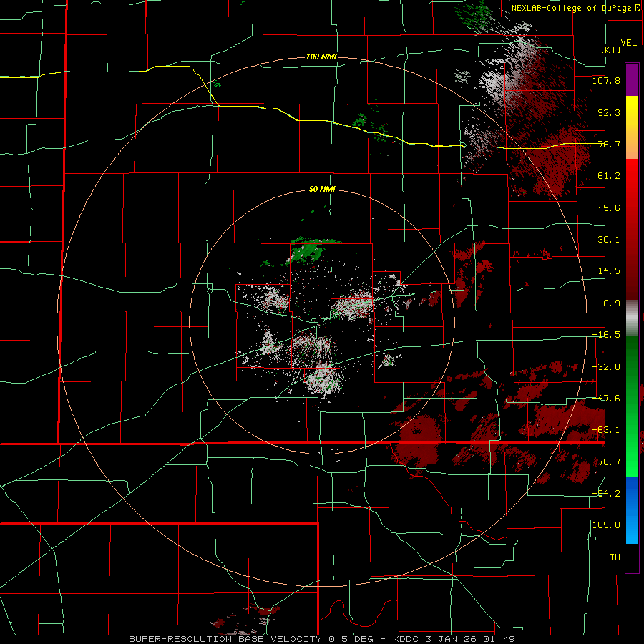Select the 45.6 velocity scale value

click(x=609, y=208)
